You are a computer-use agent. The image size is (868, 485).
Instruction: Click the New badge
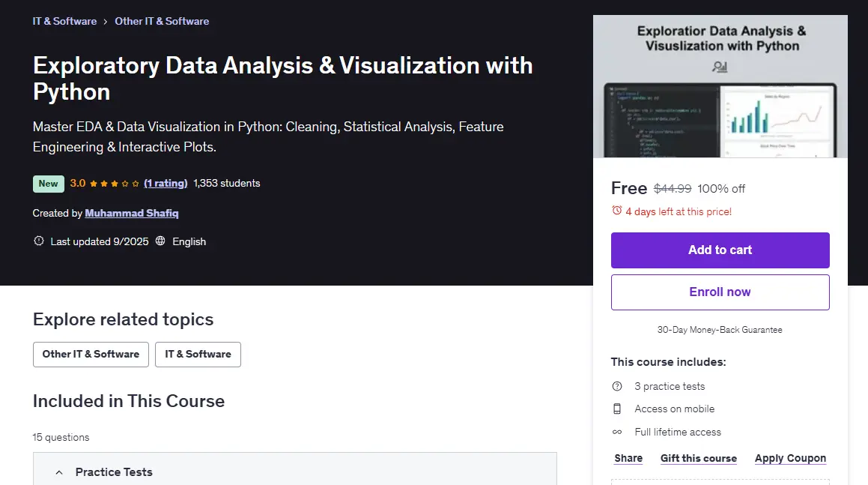click(48, 184)
